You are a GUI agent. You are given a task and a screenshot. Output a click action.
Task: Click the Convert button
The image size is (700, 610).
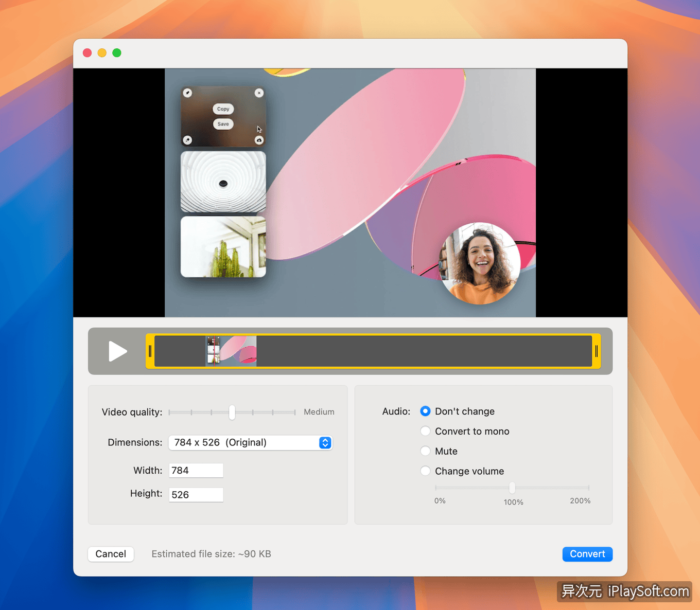click(587, 554)
